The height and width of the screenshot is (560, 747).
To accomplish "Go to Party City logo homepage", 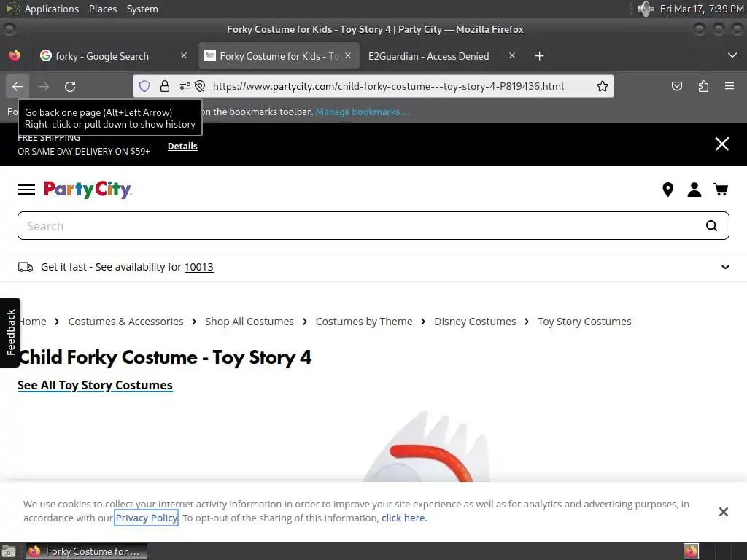I will tap(88, 190).
